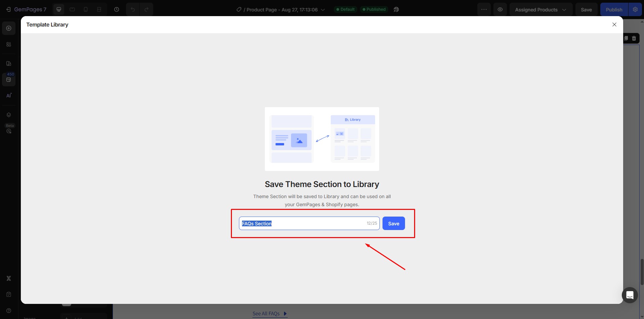
Task: Switch to tablet device view icon
Action: 72,9
